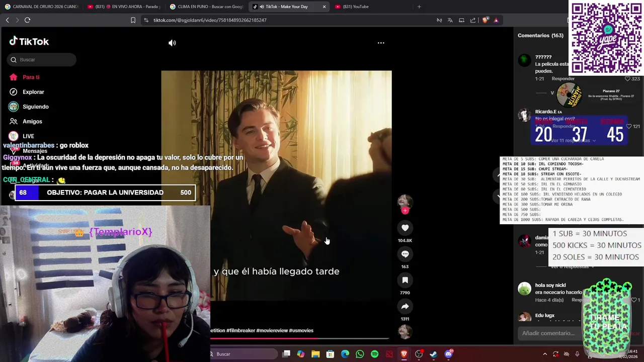Screen dimensions: 644x362
Task: Switch to the CARNAVAL DE ORURO 2026 tab
Action: [x=41, y=7]
